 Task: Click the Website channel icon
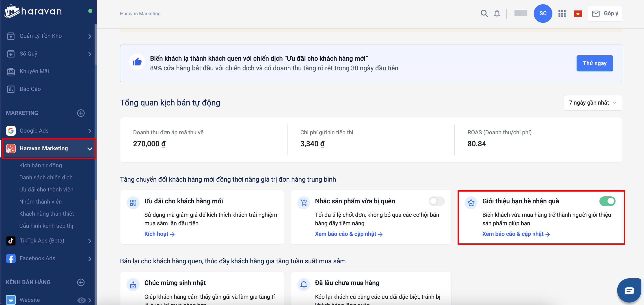tap(11, 300)
